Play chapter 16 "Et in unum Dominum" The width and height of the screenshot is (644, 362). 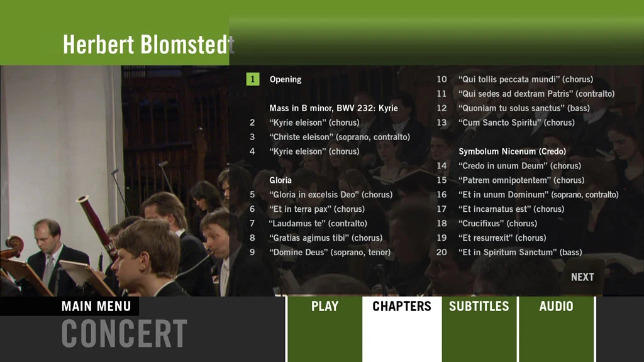[x=538, y=195]
